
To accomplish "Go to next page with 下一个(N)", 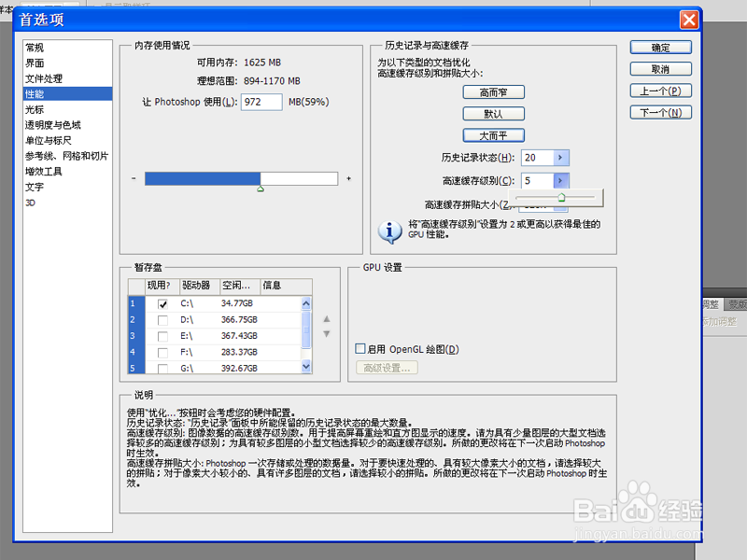I will (x=661, y=113).
